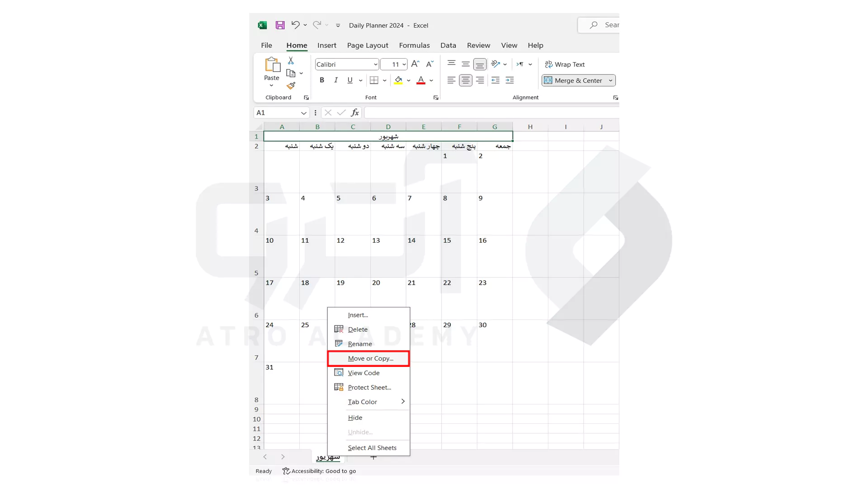Image resolution: width=868 pixels, height=488 pixels.
Task: Click the Italic formatting icon
Action: 335,80
